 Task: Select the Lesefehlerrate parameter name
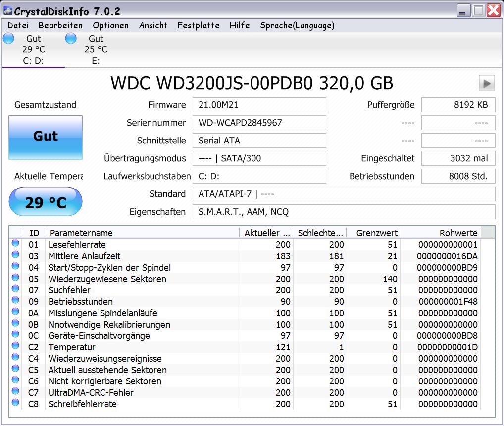[x=77, y=245]
